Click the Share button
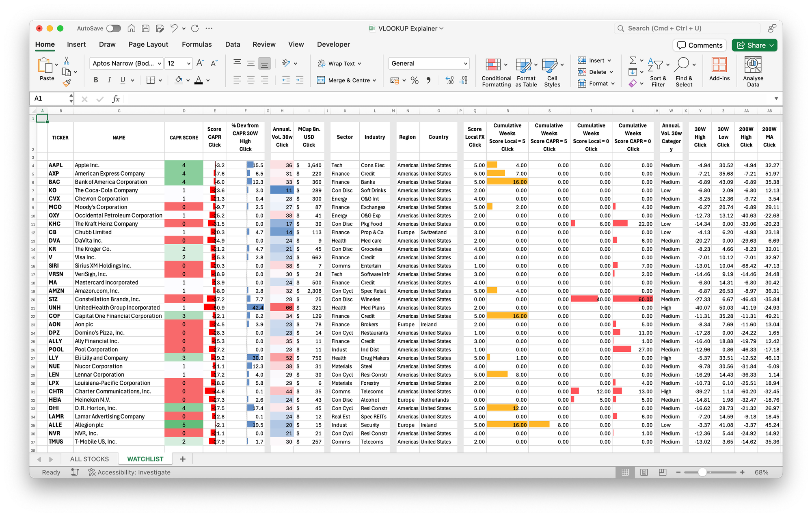This screenshot has height=517, width=812. (x=754, y=45)
